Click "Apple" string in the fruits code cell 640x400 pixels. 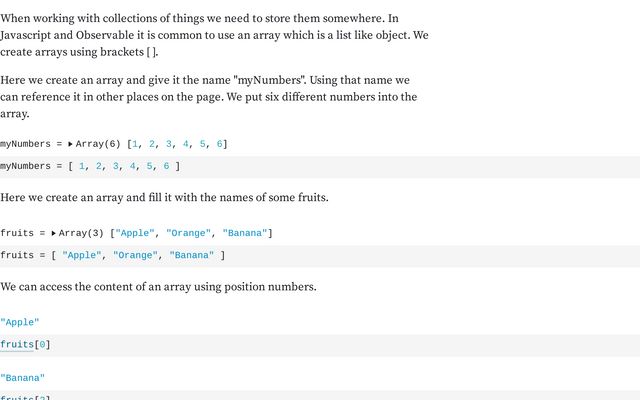tap(82, 256)
